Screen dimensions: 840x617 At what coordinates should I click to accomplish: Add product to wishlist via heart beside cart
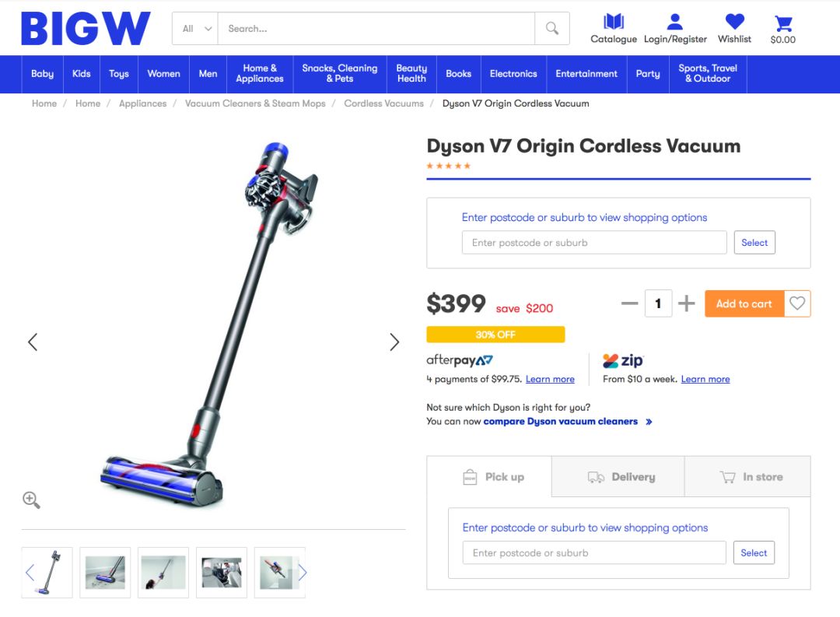click(797, 303)
